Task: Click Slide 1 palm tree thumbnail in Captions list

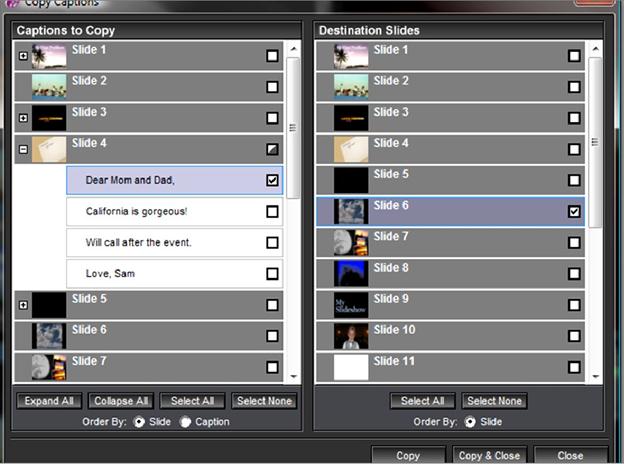Action: tap(49, 56)
